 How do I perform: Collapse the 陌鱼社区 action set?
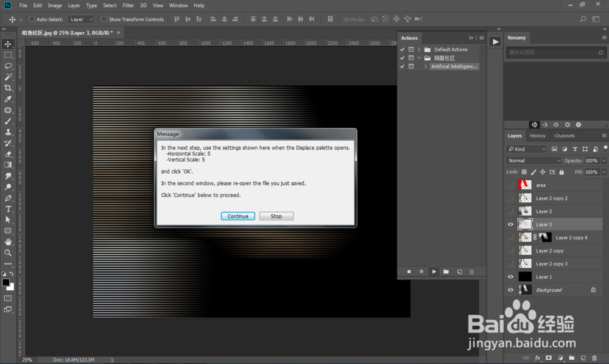pyautogui.click(x=419, y=58)
